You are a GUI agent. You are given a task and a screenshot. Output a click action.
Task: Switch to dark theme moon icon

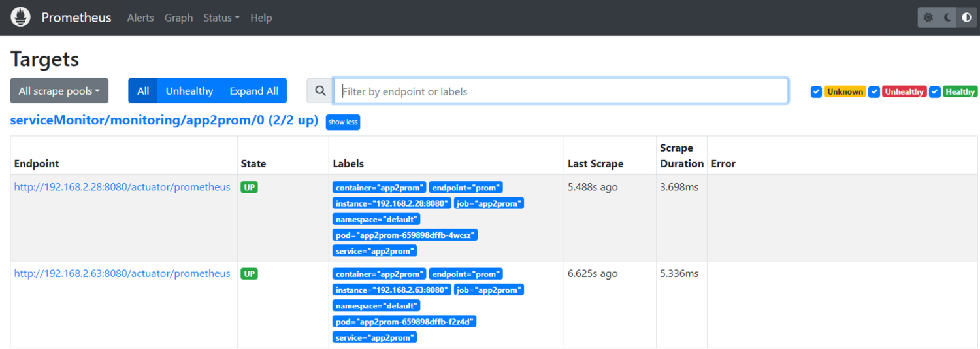[948, 18]
